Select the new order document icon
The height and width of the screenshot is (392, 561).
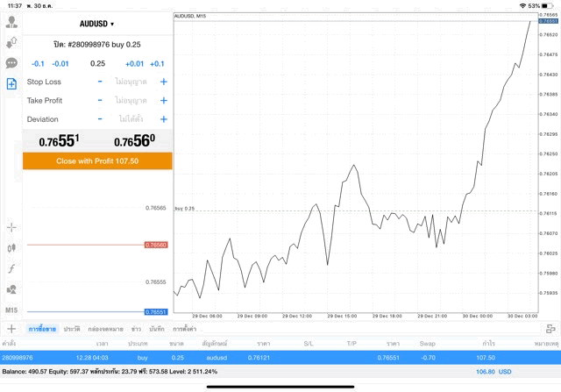tap(11, 84)
